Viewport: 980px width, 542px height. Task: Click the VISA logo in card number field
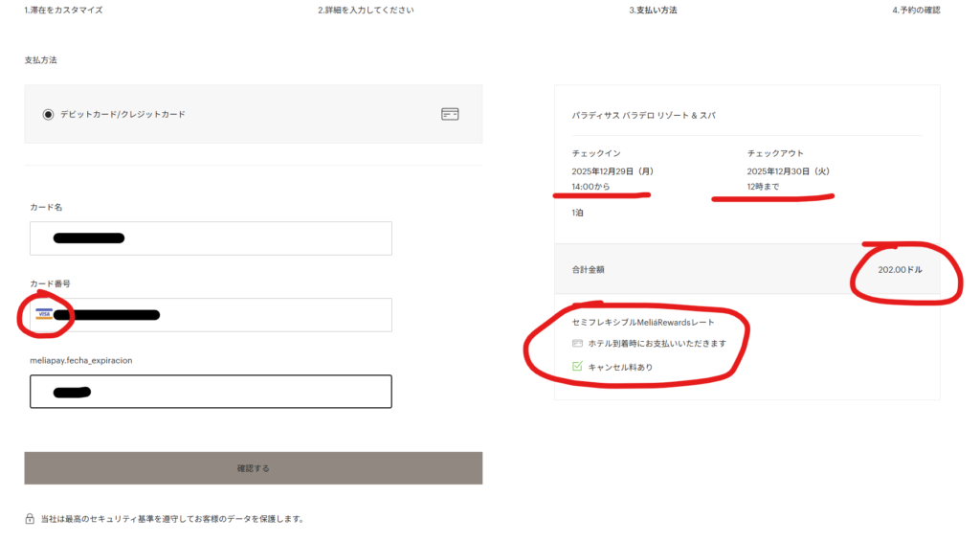44,314
